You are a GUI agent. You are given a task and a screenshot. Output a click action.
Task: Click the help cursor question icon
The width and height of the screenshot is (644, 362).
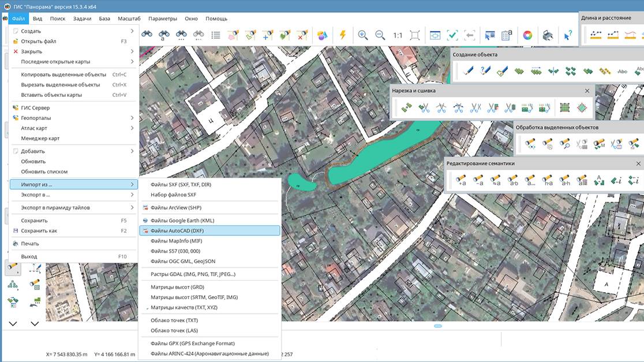(x=568, y=35)
